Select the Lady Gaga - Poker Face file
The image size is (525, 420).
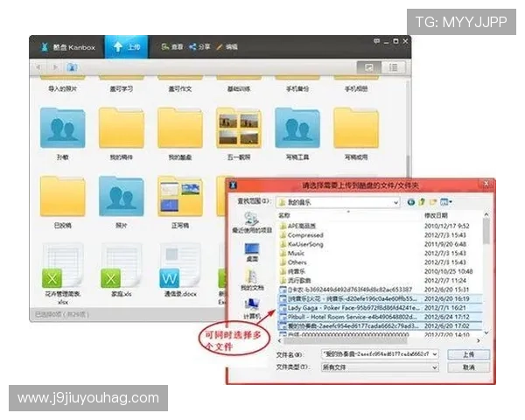tap(349, 308)
